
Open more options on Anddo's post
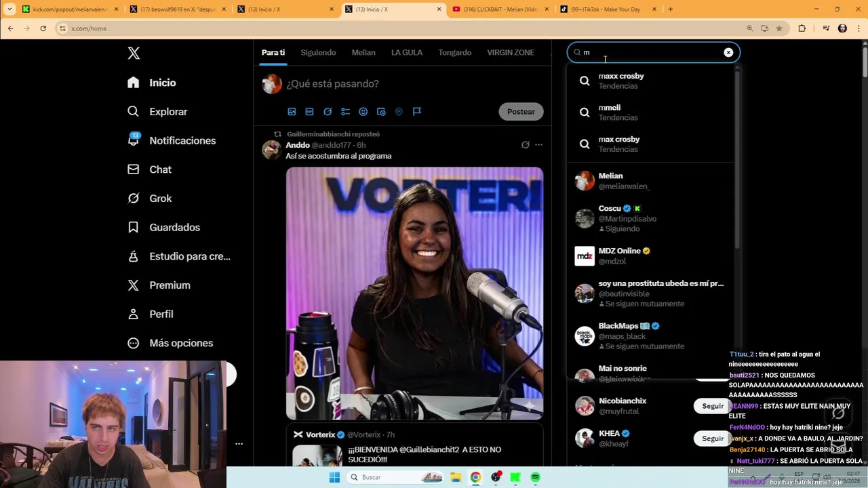538,145
